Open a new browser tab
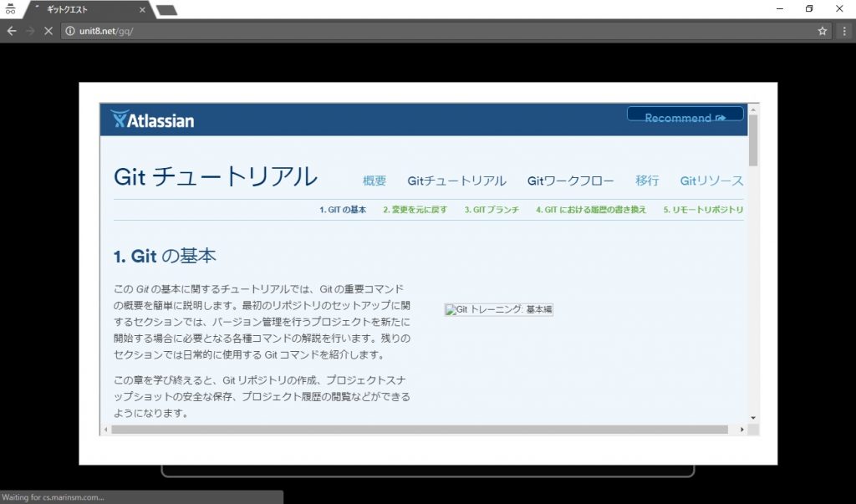The height and width of the screenshot is (504, 856). pyautogui.click(x=166, y=10)
